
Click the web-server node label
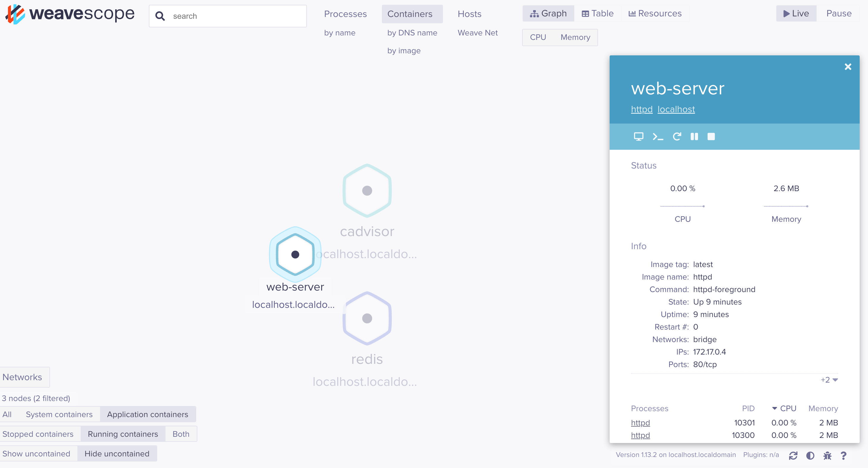point(295,287)
